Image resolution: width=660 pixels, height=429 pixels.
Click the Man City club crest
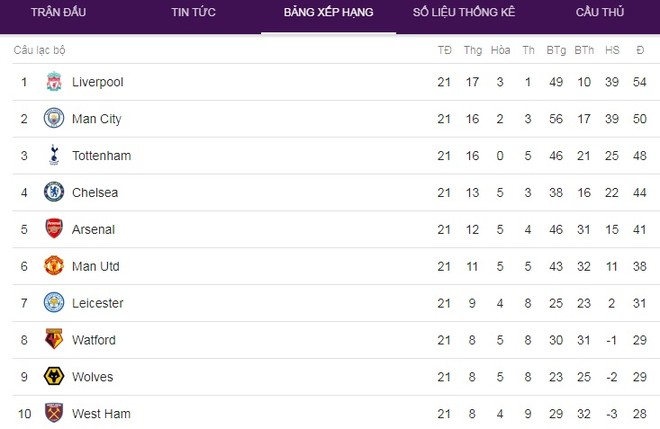pos(54,119)
